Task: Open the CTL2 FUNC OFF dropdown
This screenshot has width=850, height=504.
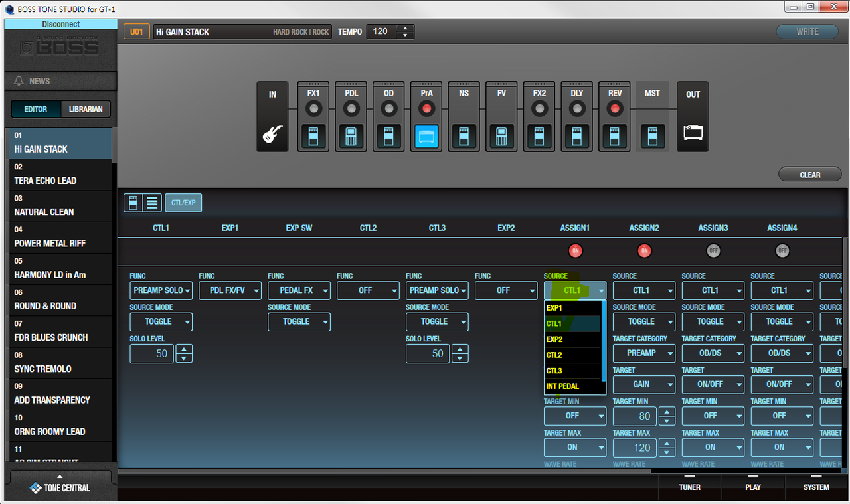Action: (369, 290)
